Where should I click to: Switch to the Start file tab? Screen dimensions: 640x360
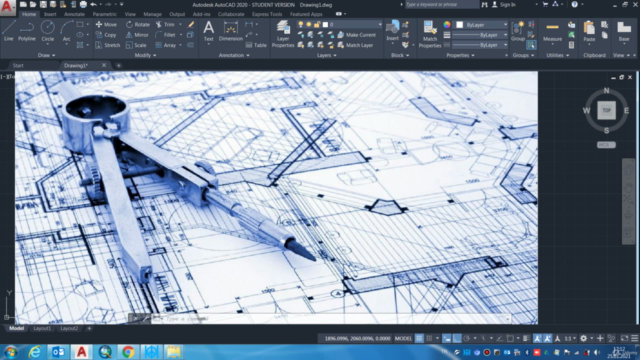[18, 65]
